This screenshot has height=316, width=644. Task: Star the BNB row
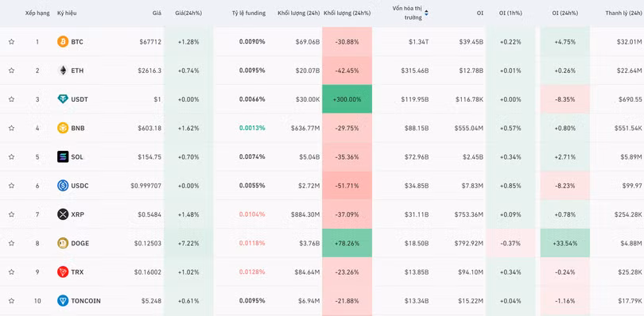(11, 128)
